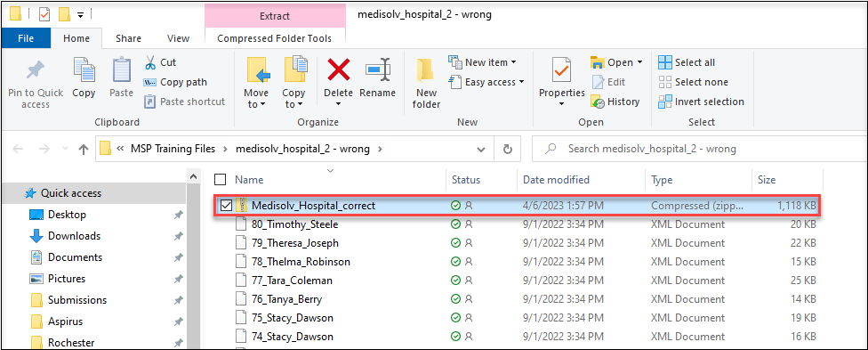Screen dimensions: 868x350
Task: Click MSP Training Files breadcrumb
Action: 173,149
